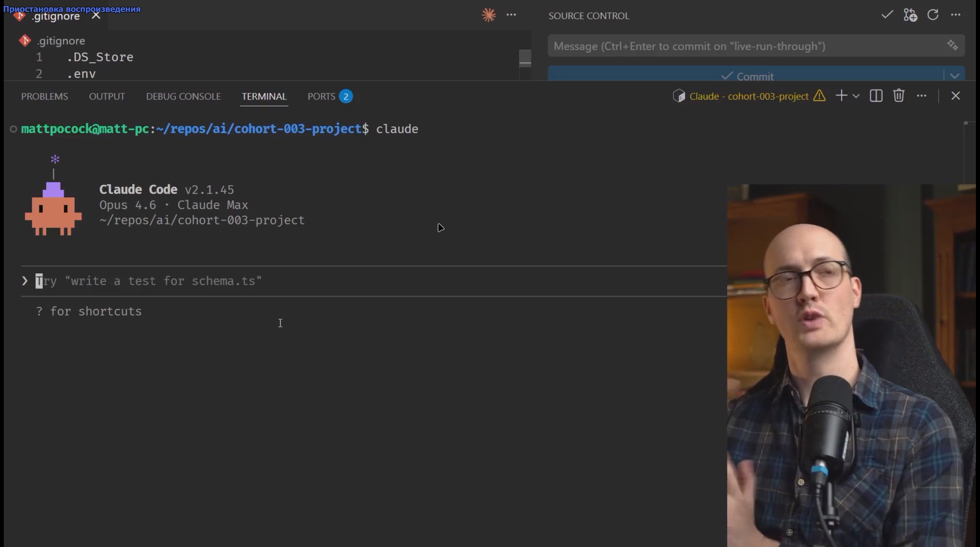The height and width of the screenshot is (547, 980).
Task: Open editor More Actions ellipsis menu
Action: tap(511, 15)
